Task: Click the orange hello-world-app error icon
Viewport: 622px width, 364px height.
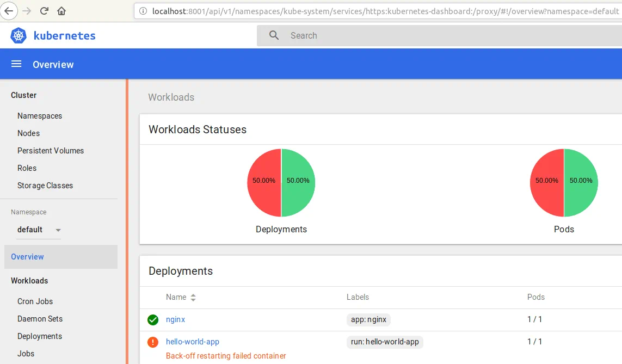Action: pyautogui.click(x=153, y=342)
